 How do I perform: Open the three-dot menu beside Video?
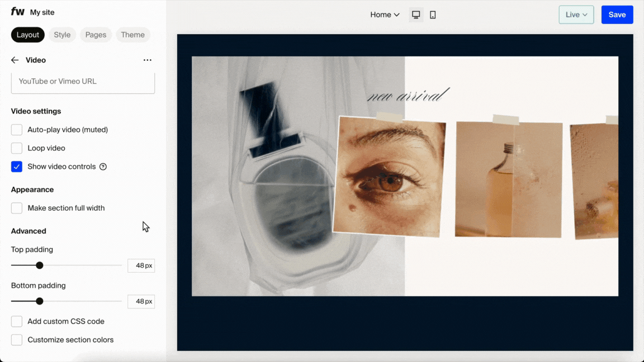(x=147, y=60)
